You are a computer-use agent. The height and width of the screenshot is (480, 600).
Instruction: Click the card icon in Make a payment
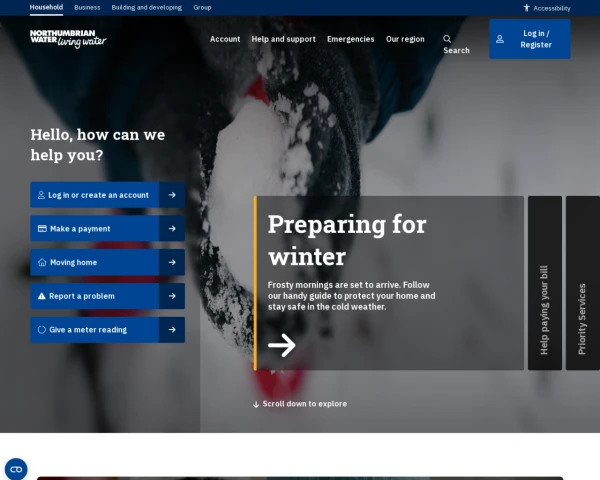click(42, 229)
